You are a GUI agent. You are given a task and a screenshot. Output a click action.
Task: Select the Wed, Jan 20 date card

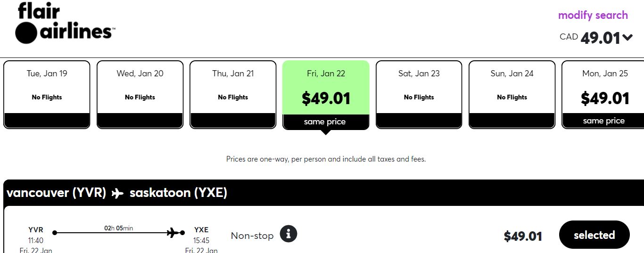tap(140, 94)
